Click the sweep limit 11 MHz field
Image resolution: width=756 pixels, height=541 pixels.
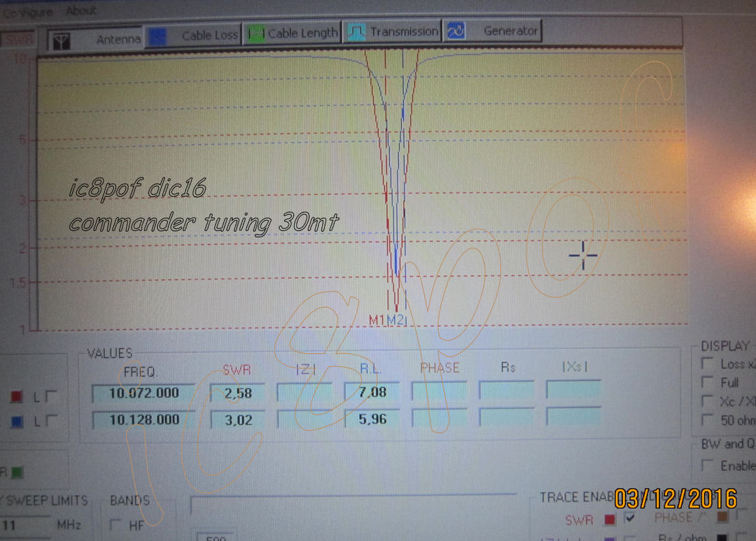coord(25,525)
